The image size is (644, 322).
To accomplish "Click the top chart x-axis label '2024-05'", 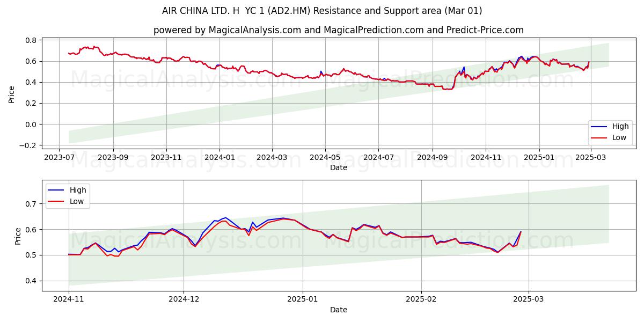I will 325,158.
